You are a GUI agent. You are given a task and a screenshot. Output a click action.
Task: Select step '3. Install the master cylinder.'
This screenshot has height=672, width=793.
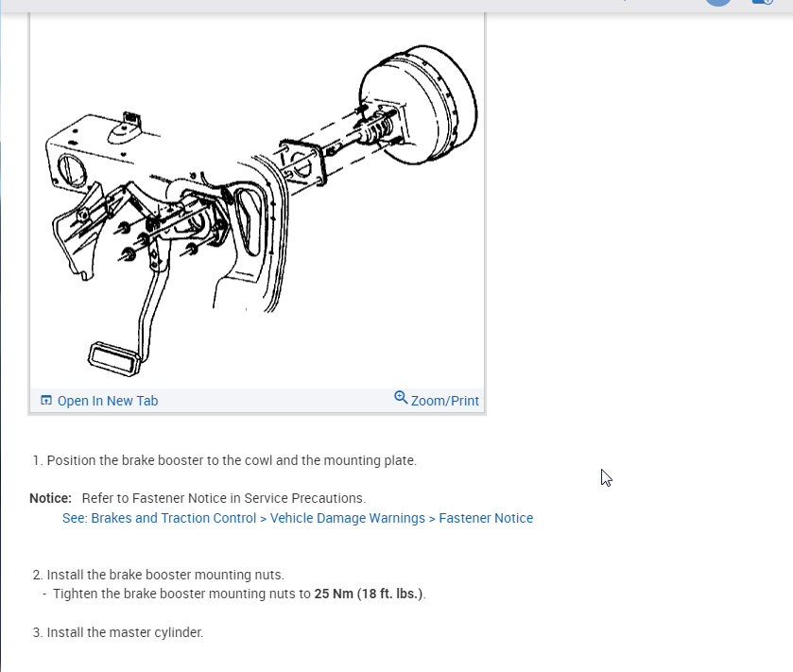click(118, 632)
